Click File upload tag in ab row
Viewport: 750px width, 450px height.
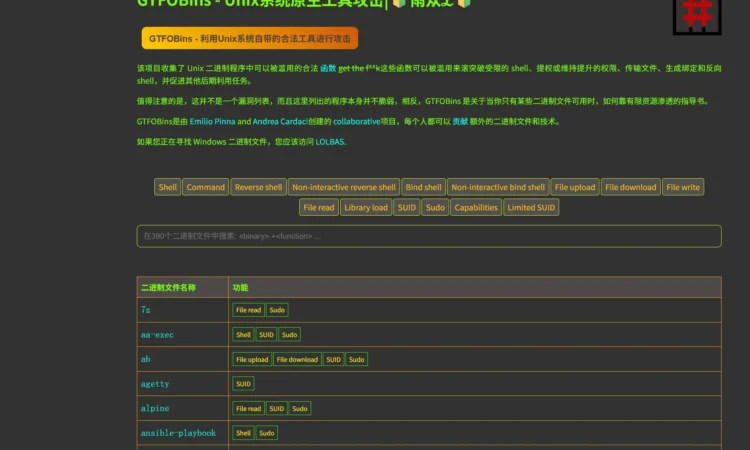pyautogui.click(x=252, y=359)
